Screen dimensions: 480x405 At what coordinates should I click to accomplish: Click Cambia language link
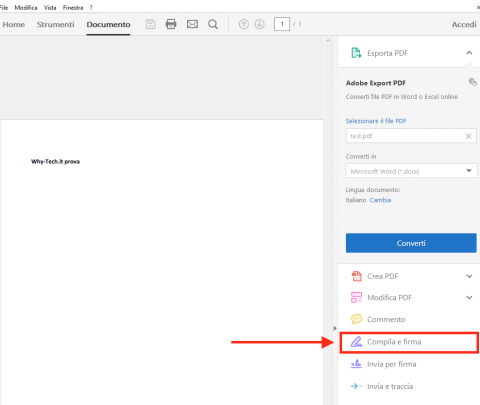click(380, 200)
